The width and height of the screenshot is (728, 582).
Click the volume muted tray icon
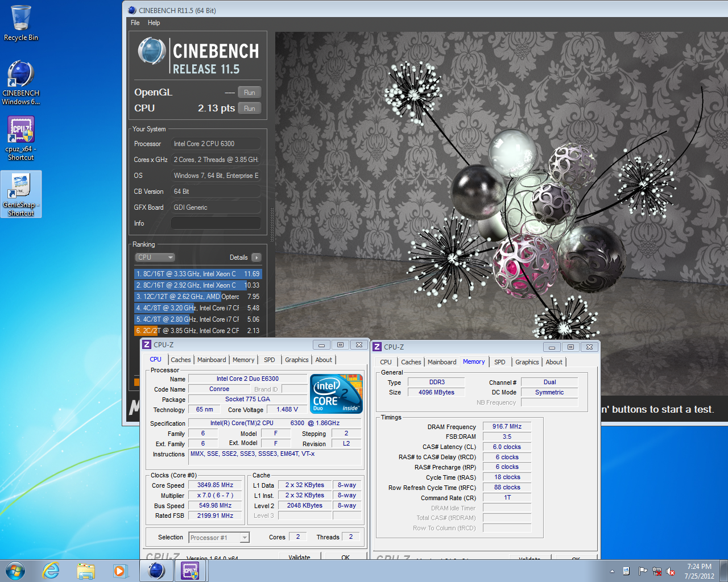[671, 571]
